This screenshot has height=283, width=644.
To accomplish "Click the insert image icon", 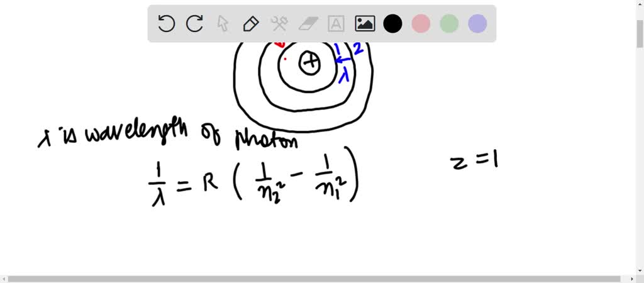I will point(365,24).
